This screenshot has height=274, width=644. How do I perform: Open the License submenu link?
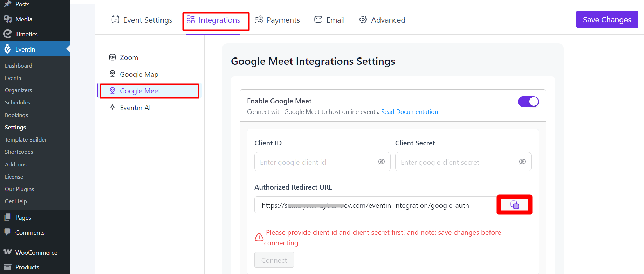point(14,177)
